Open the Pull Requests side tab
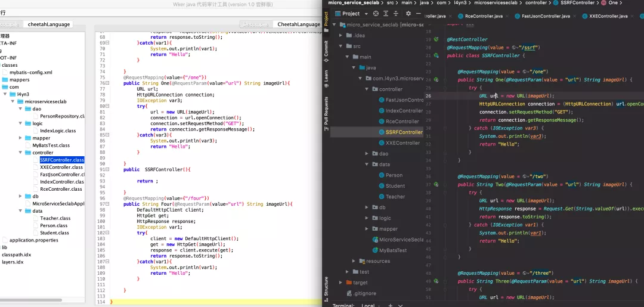This screenshot has width=644, height=307. pyautogui.click(x=326, y=114)
